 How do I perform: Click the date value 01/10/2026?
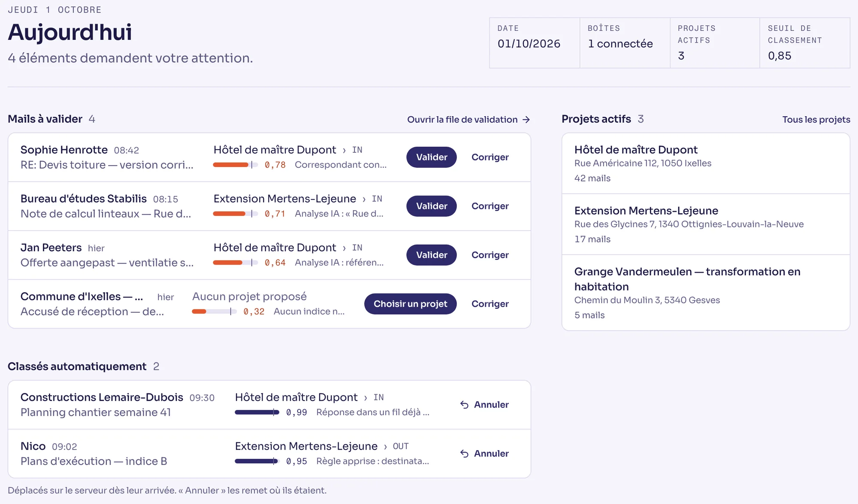click(529, 44)
